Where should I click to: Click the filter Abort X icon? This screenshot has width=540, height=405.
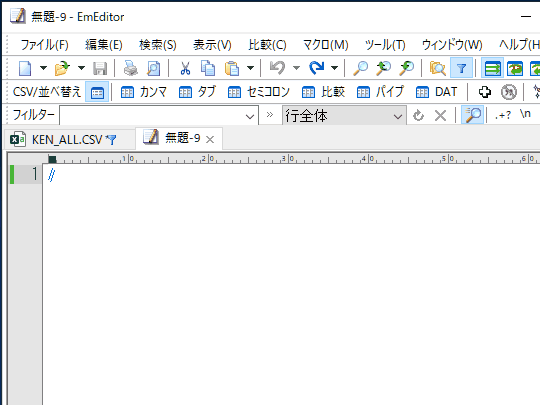pyautogui.click(x=440, y=115)
